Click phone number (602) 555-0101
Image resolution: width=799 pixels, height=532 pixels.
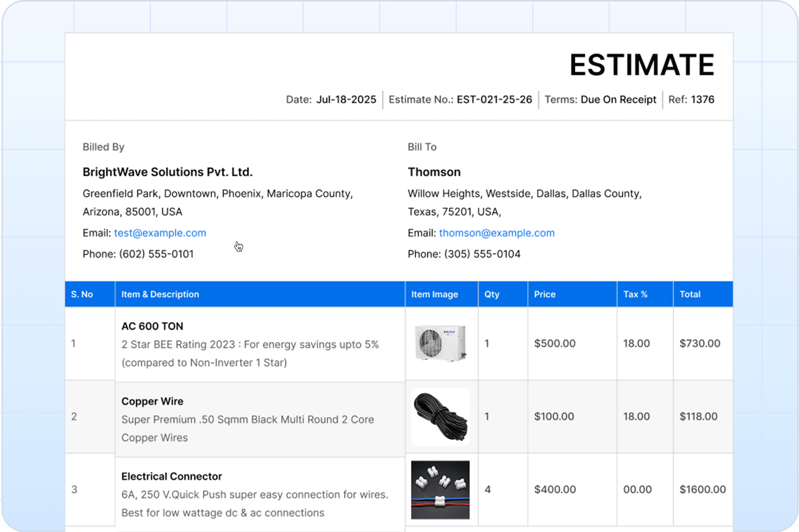click(x=156, y=254)
